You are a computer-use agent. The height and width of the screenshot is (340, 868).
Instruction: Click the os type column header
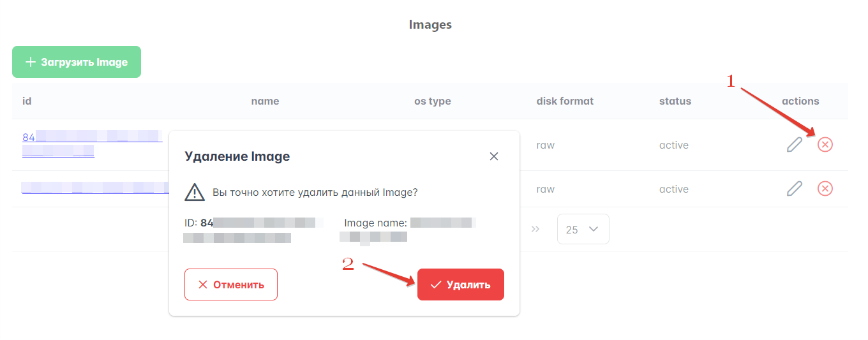[x=433, y=101]
